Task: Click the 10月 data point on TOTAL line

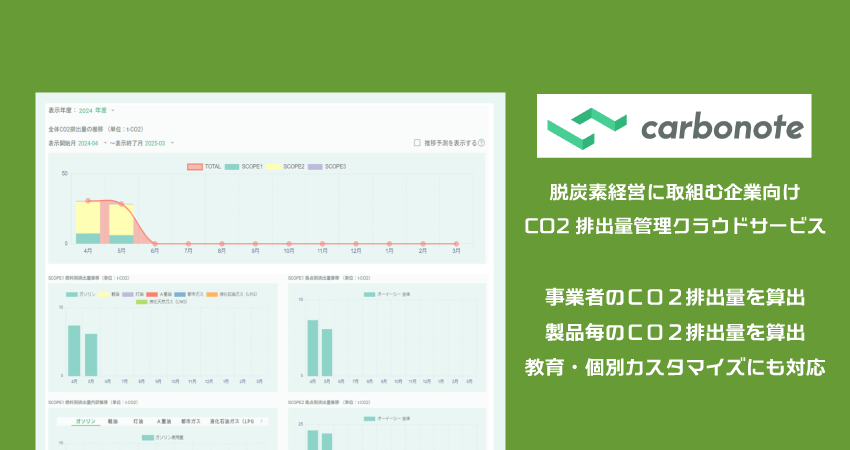Action: [x=289, y=244]
